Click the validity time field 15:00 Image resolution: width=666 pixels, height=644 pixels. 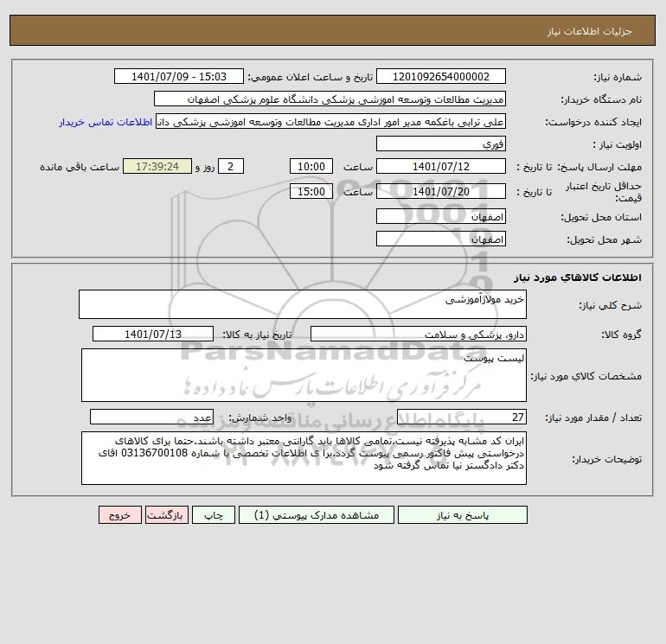click(x=311, y=191)
